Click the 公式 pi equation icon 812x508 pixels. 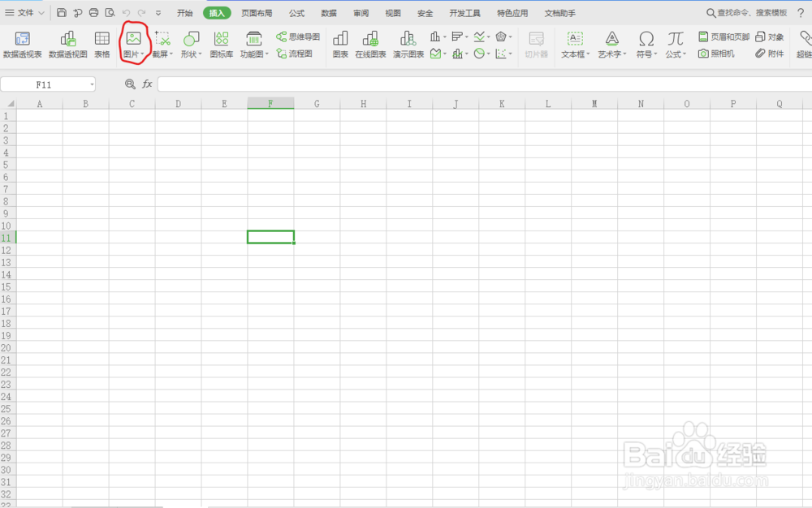[x=676, y=39]
